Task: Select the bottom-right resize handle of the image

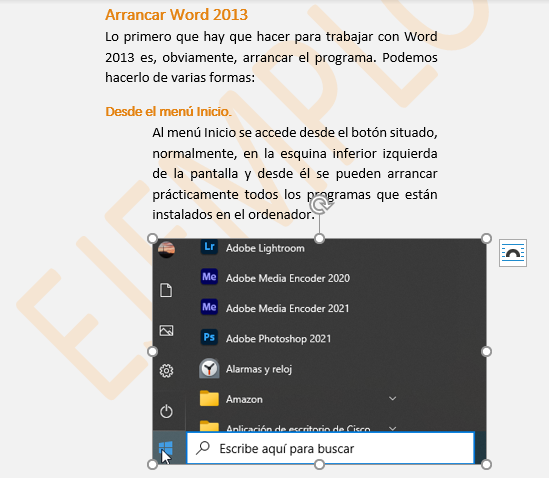Action: click(486, 465)
